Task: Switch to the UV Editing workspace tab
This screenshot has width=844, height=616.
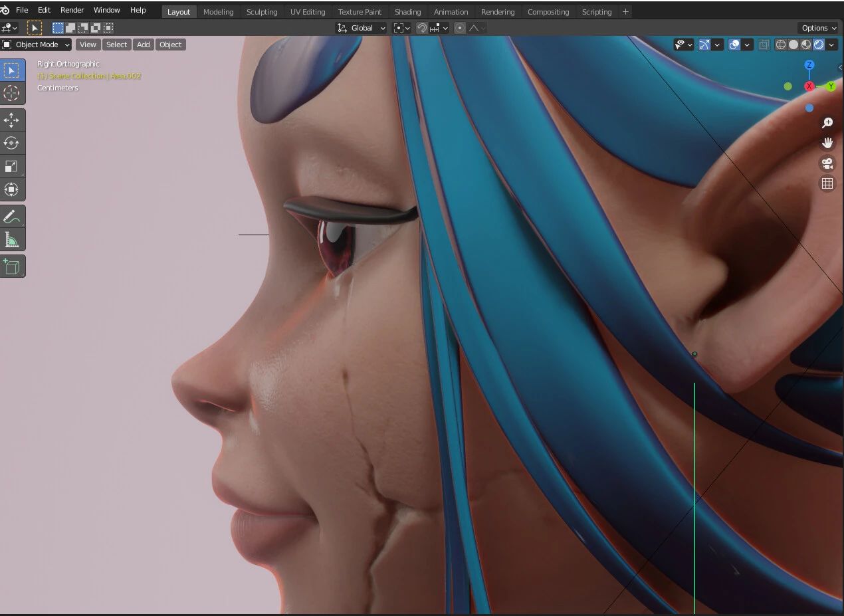Action: (308, 12)
